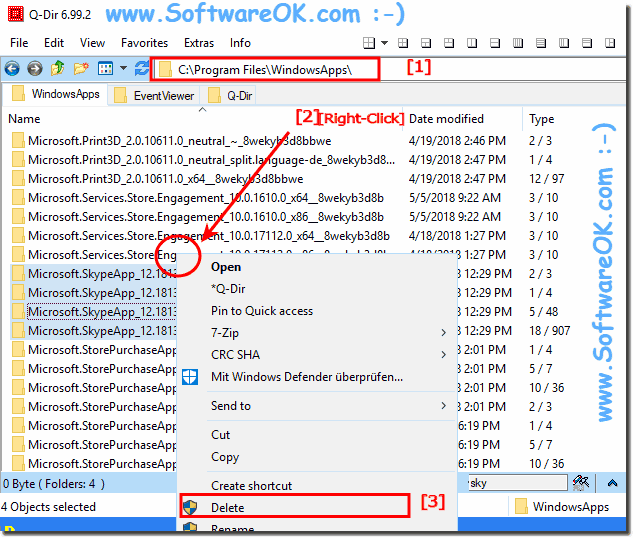
Task: Click Mit Windows Defender überprüfen... entry
Action: pyautogui.click(x=307, y=377)
